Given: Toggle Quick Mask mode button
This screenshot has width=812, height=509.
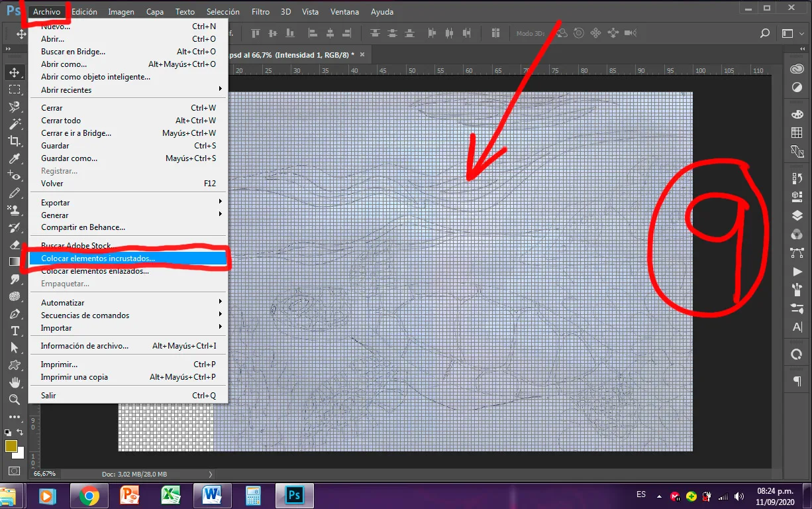Looking at the screenshot, I should (x=15, y=471).
